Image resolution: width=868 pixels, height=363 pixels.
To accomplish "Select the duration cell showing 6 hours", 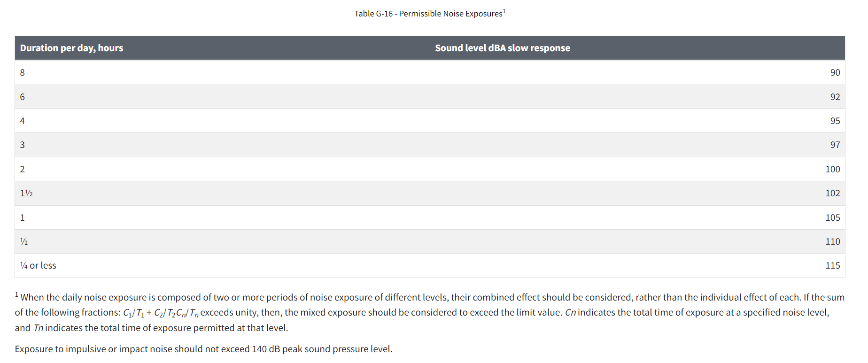I will [x=23, y=97].
